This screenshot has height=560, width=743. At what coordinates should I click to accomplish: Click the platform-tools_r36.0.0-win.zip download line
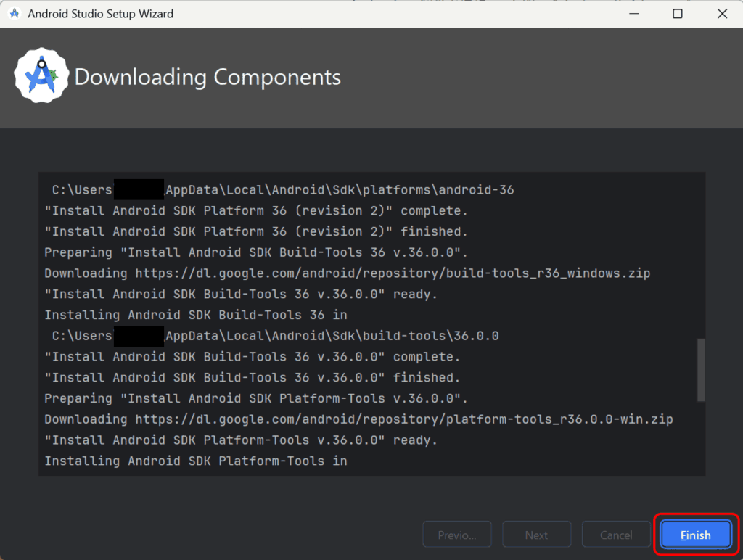(358, 419)
